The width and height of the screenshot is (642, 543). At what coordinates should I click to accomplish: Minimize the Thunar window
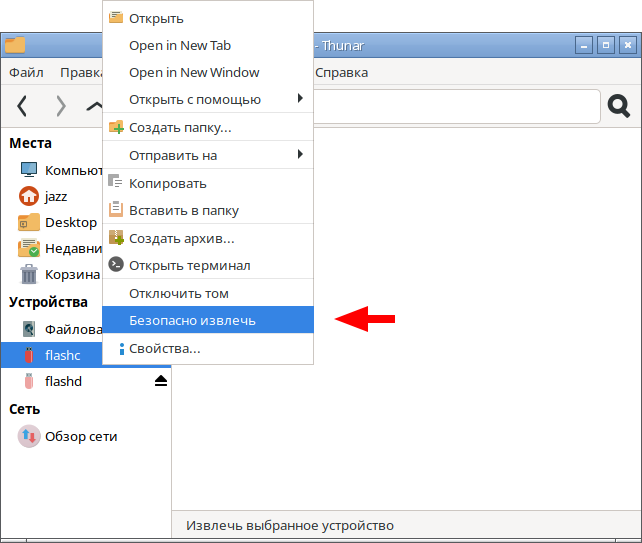(x=584, y=45)
